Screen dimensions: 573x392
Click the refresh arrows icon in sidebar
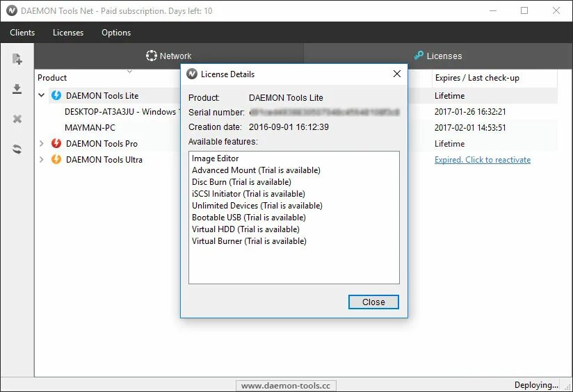(x=17, y=149)
